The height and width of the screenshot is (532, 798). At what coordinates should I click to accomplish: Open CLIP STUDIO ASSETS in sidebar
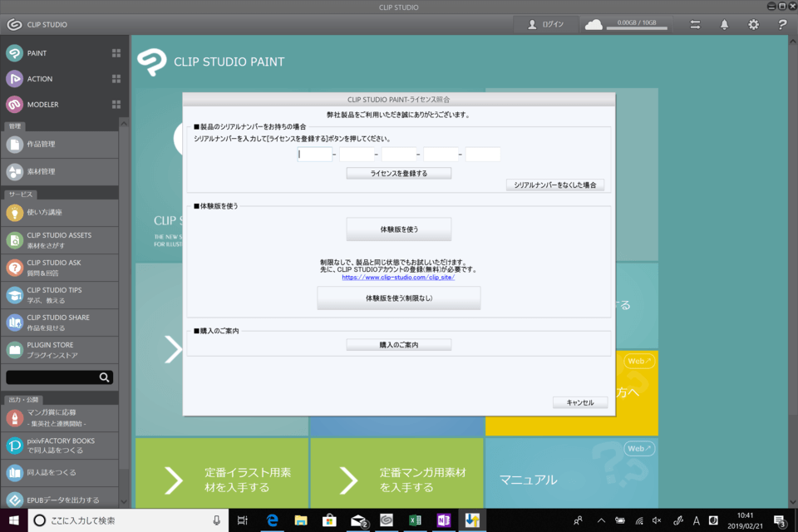pos(58,240)
